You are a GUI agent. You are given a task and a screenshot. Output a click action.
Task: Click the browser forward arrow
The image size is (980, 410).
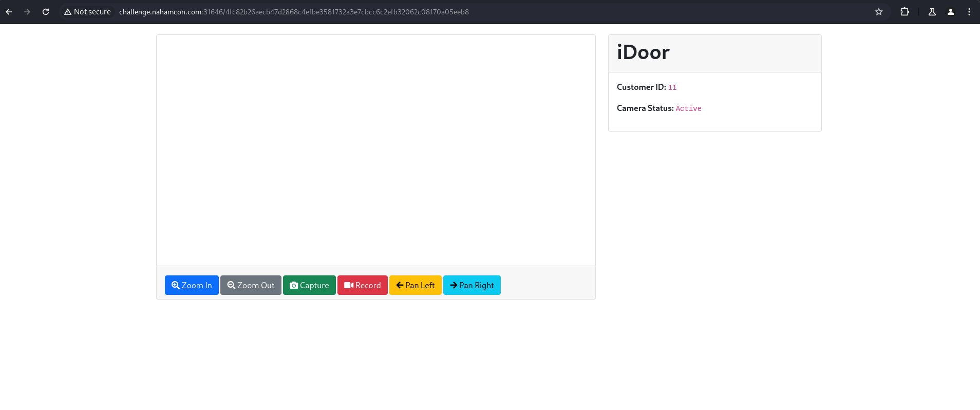coord(27,12)
